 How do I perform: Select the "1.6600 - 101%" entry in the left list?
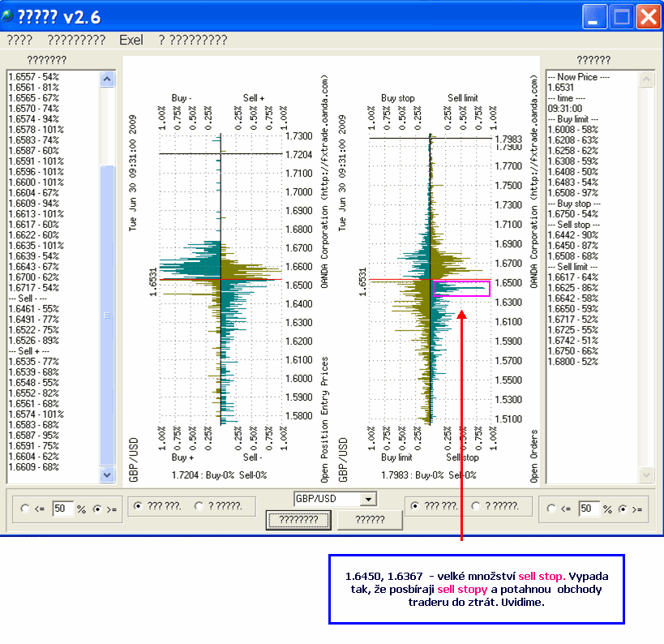point(35,182)
